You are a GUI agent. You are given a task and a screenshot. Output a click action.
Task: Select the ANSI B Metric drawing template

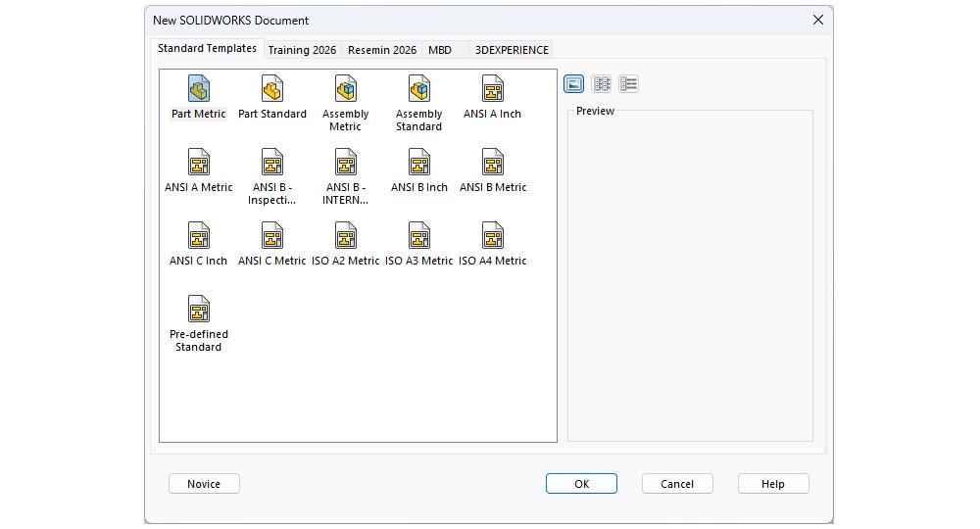493,163
